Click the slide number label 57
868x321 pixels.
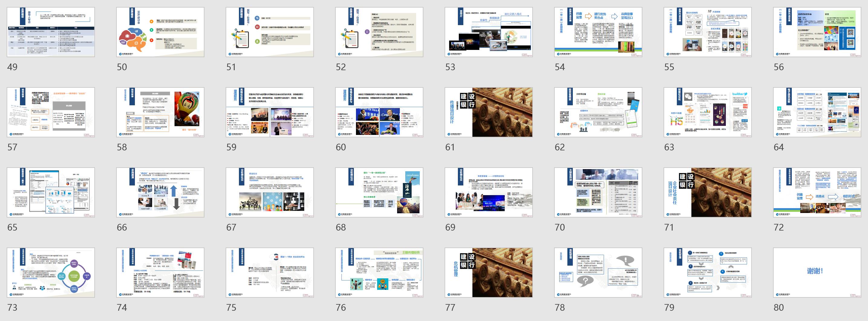[12, 147]
